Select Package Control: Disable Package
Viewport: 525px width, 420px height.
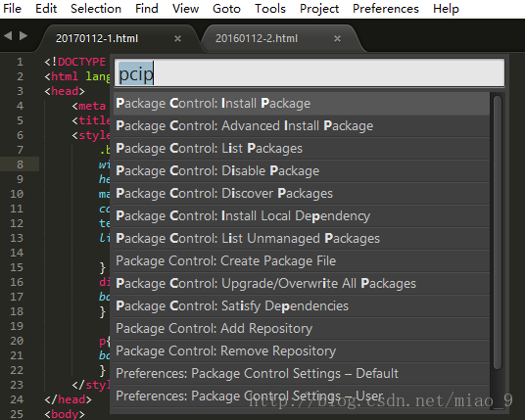point(302,170)
